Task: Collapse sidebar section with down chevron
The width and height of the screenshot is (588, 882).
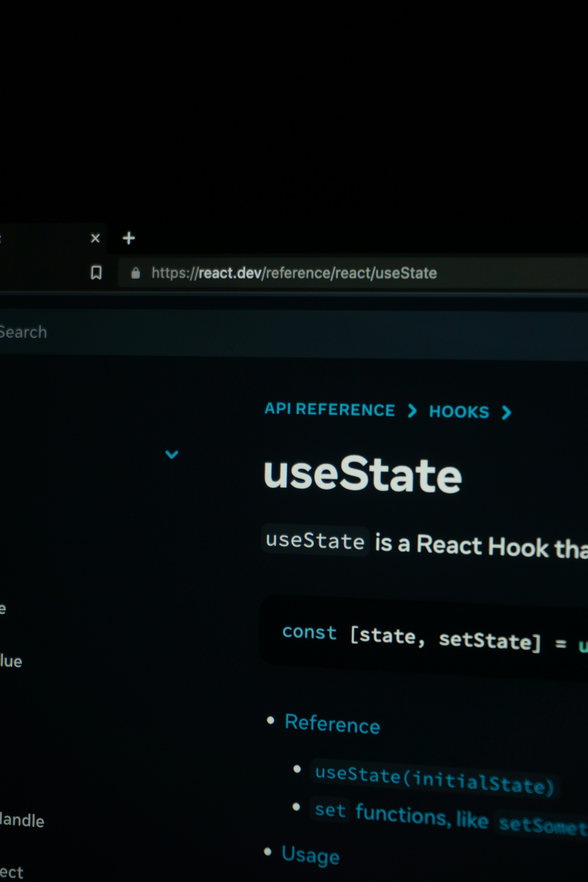Action: [172, 455]
